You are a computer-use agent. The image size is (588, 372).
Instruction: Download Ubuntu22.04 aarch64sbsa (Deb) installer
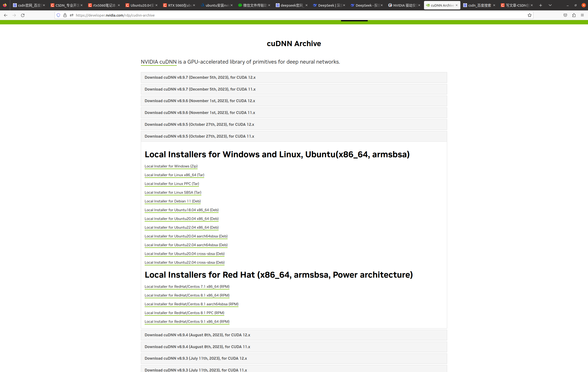186,245
